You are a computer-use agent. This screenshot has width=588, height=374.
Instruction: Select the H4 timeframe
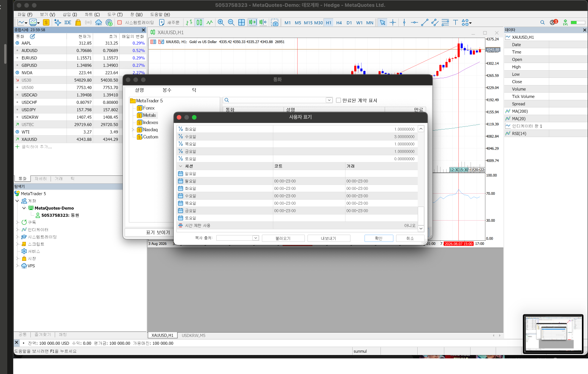click(x=339, y=23)
